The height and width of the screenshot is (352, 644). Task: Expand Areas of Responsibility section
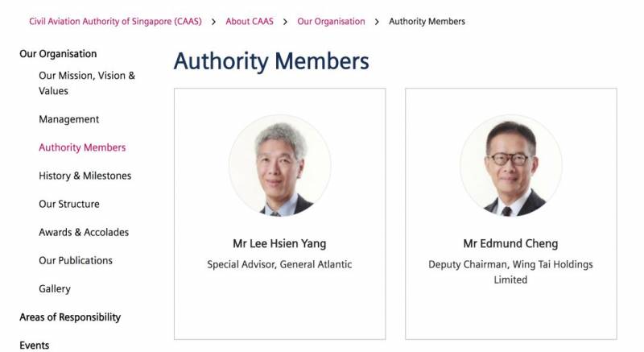[x=70, y=317]
